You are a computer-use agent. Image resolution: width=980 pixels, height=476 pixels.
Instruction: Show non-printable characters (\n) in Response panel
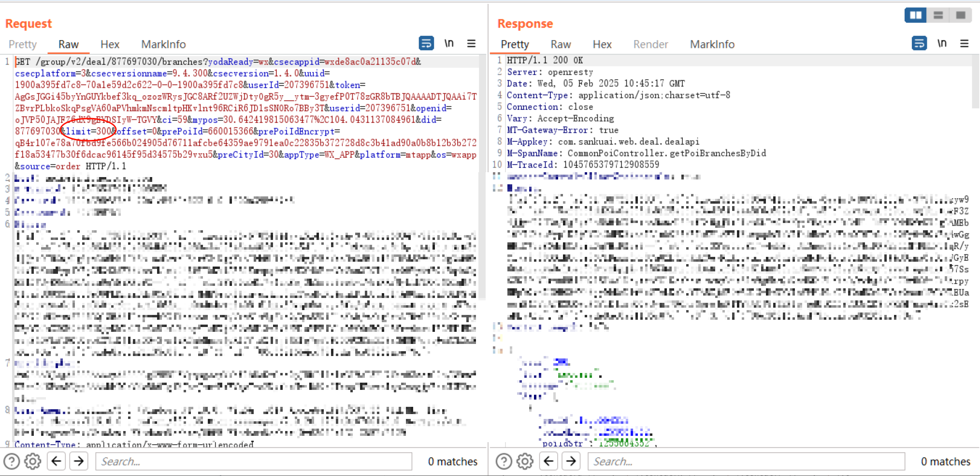click(941, 44)
